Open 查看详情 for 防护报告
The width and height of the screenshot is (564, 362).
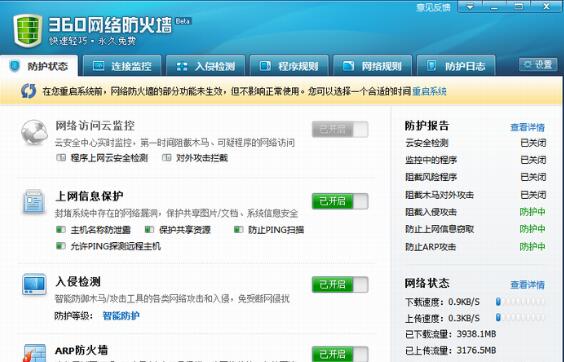tap(527, 127)
